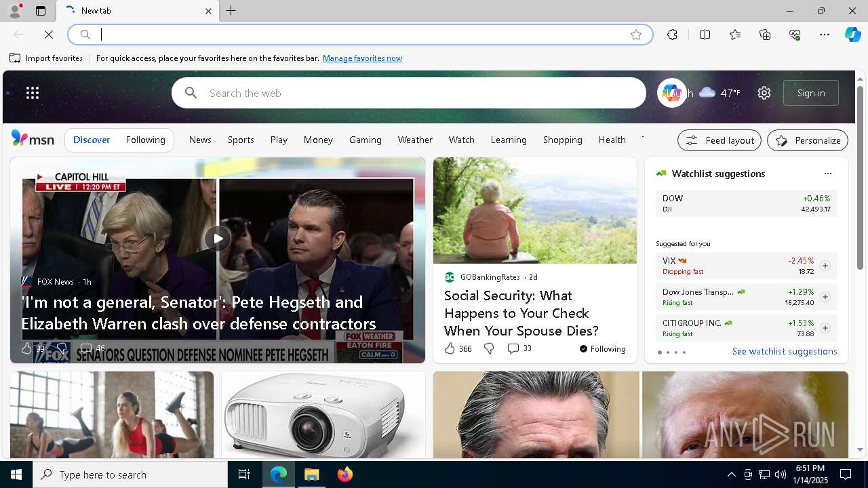Open page settings gear icon
The image size is (868, 488).
(x=764, y=93)
